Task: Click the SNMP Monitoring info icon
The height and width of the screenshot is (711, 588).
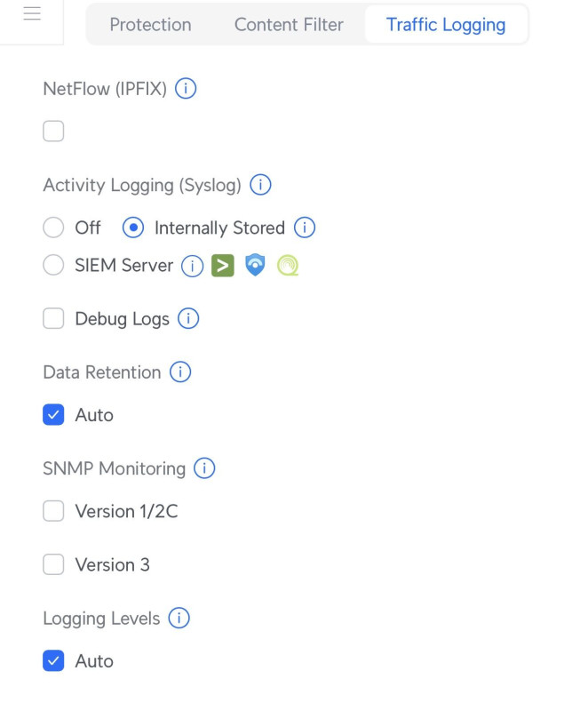Action: [x=204, y=468]
